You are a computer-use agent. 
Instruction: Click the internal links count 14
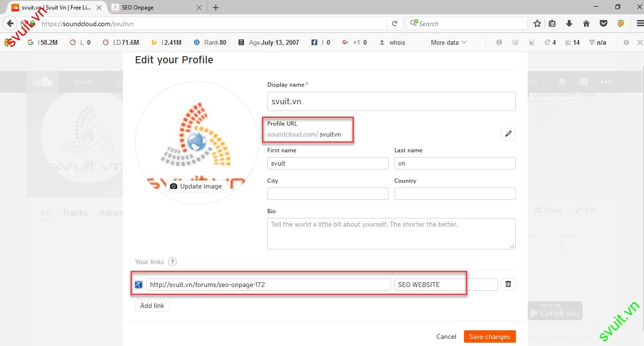(573, 42)
